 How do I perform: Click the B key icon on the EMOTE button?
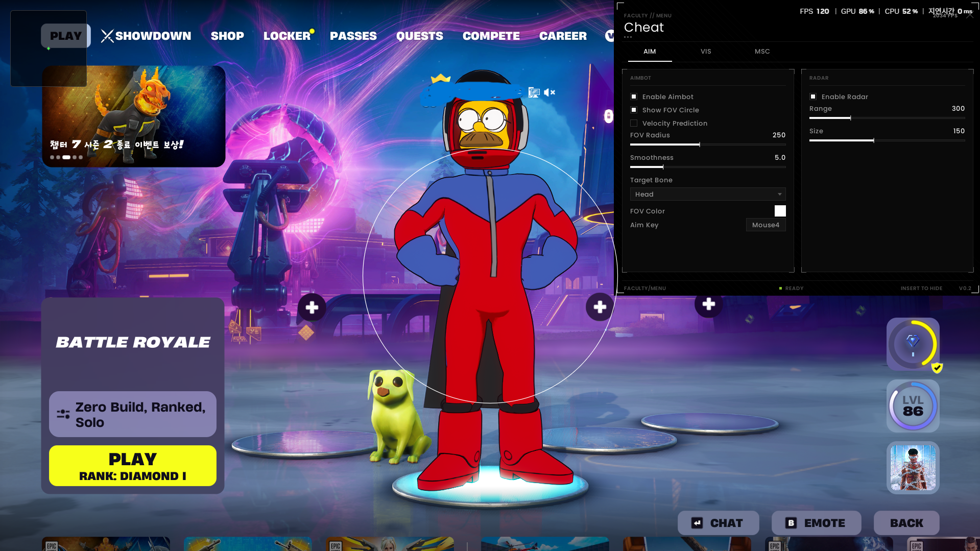[x=791, y=523]
